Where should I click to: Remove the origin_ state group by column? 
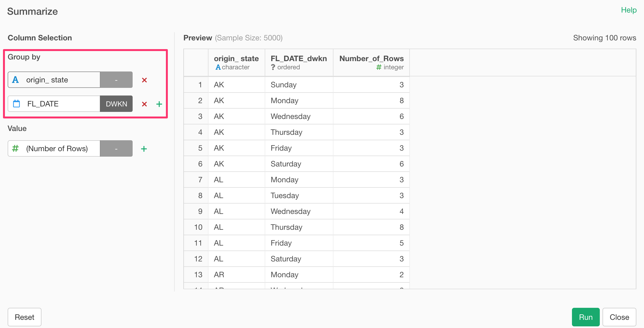(x=144, y=80)
